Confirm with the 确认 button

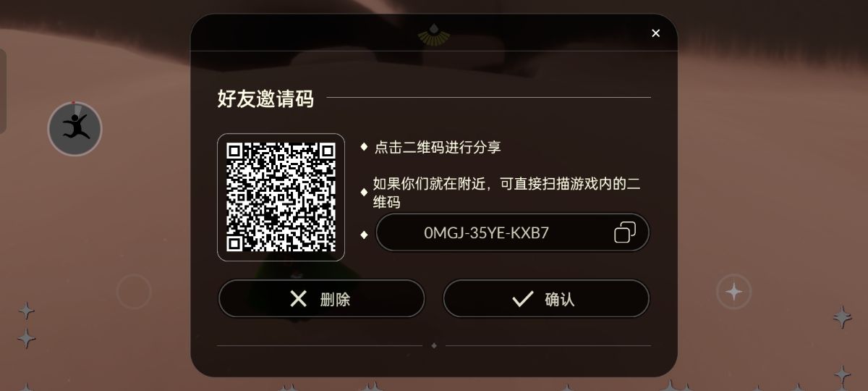click(x=546, y=299)
